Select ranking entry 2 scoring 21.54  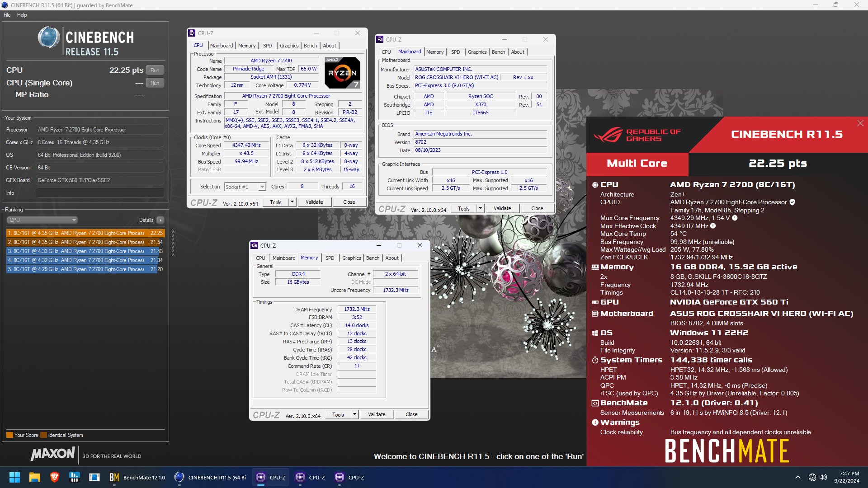click(x=85, y=242)
